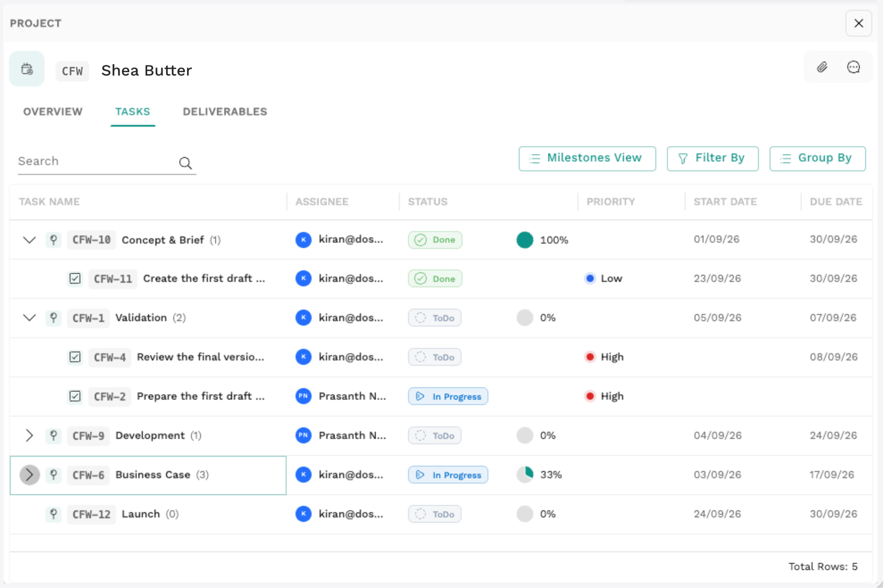Expand the Business Case milestone
This screenshot has width=884, height=588.
30,475
